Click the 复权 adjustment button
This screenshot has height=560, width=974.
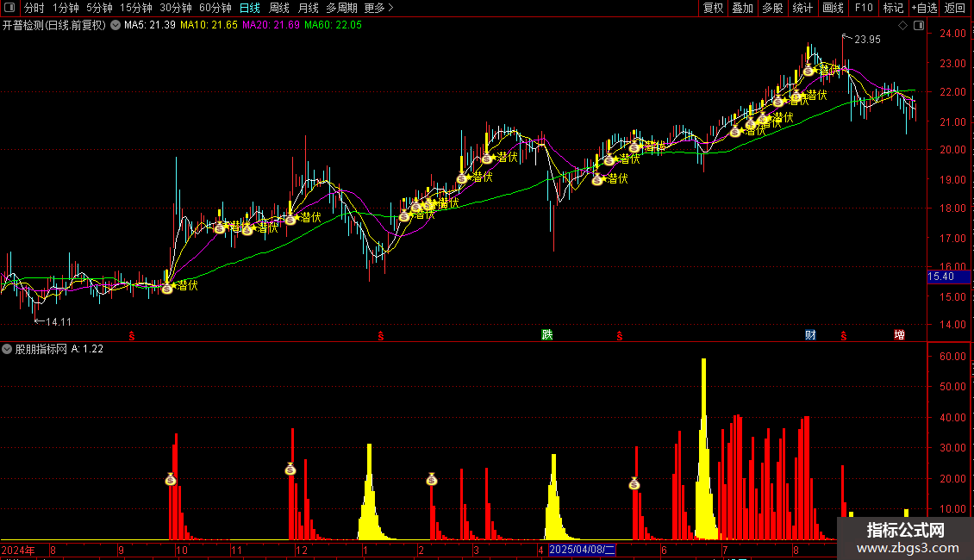[713, 8]
